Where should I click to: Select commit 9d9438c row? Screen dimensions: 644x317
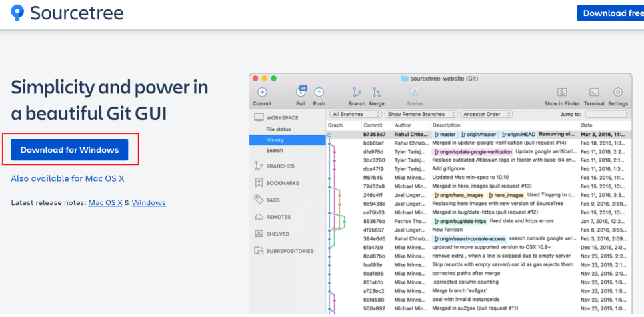click(x=478, y=204)
